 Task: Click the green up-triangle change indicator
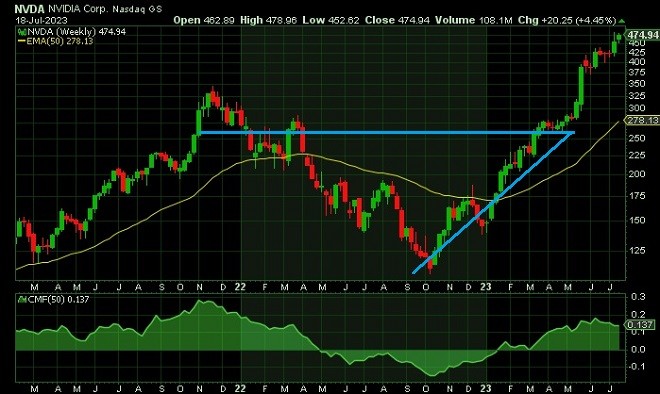tap(622, 21)
